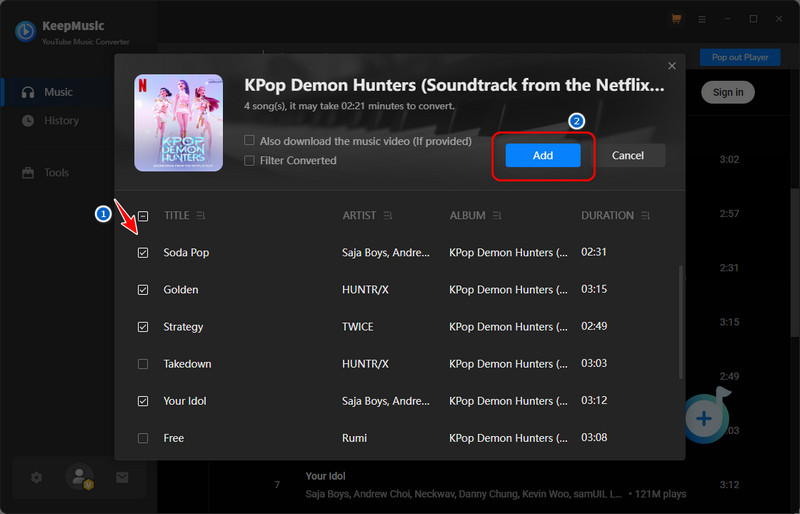Enable Also download the music video
Image resolution: width=800 pixels, height=514 pixels.
click(249, 140)
